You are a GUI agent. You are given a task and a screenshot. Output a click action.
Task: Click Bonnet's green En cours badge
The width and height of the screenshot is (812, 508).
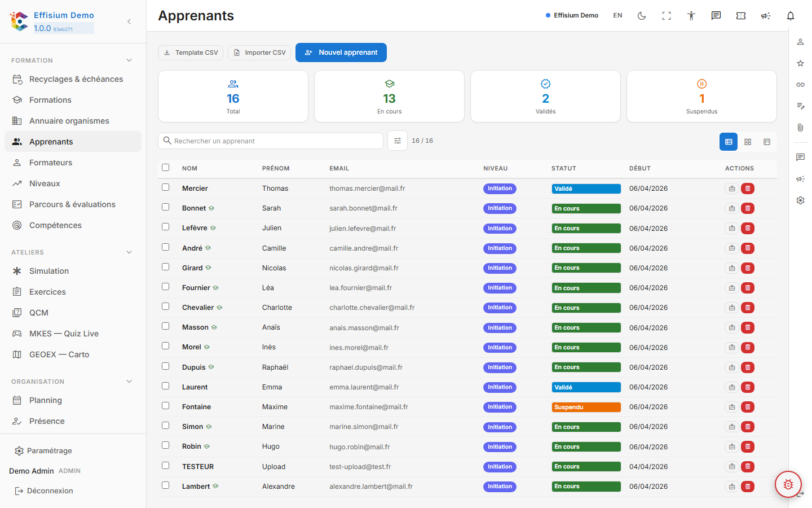(x=586, y=208)
